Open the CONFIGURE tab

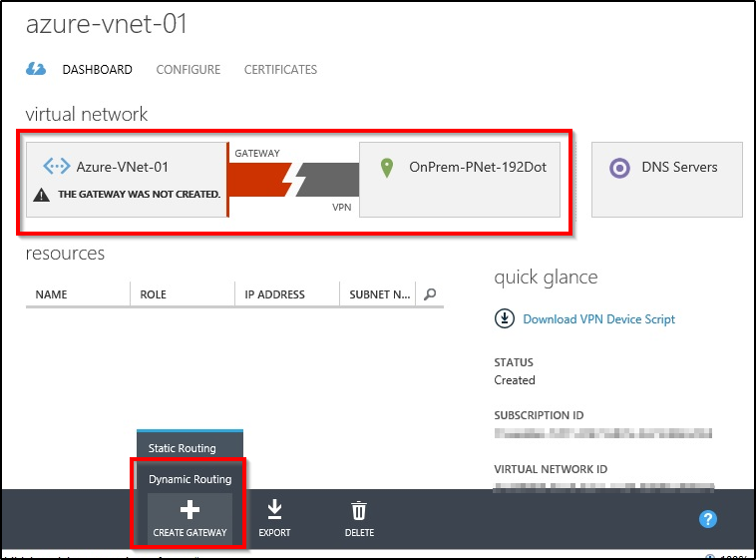[x=189, y=70]
